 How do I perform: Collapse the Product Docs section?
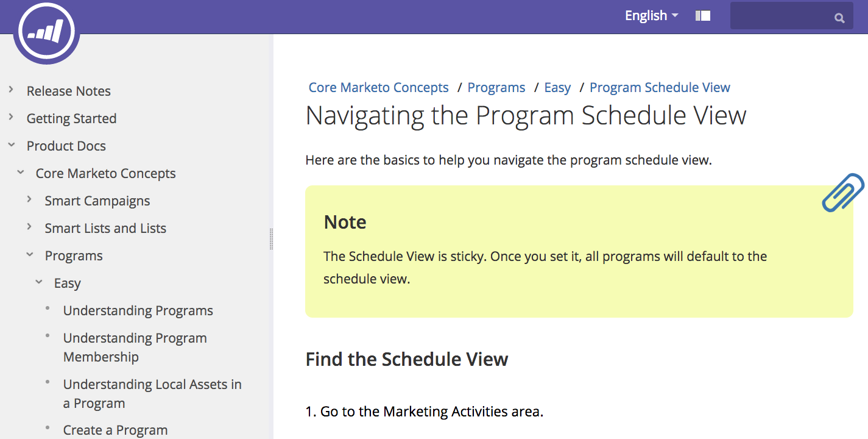pos(11,145)
